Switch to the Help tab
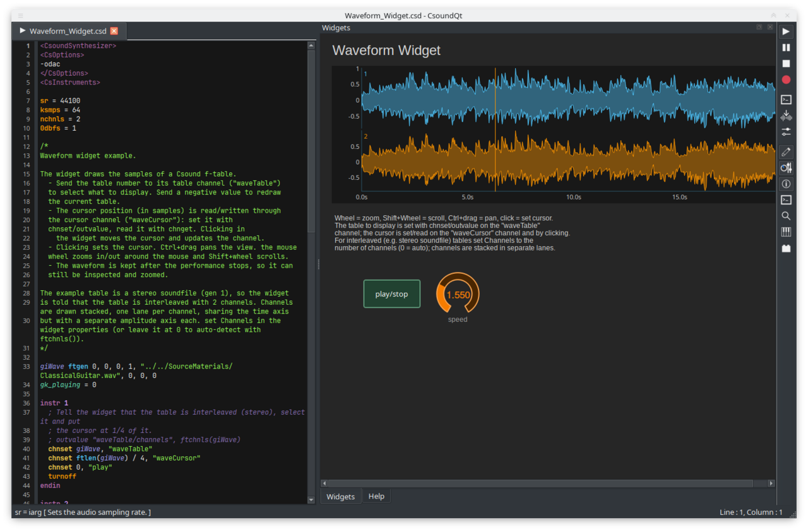Image resolution: width=808 pixels, height=532 pixels. tap(376, 497)
